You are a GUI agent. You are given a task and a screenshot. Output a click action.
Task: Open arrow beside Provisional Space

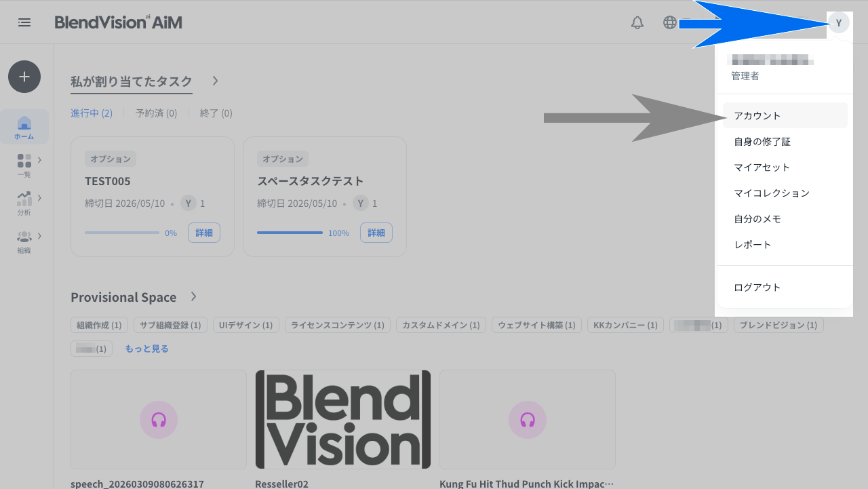(193, 296)
